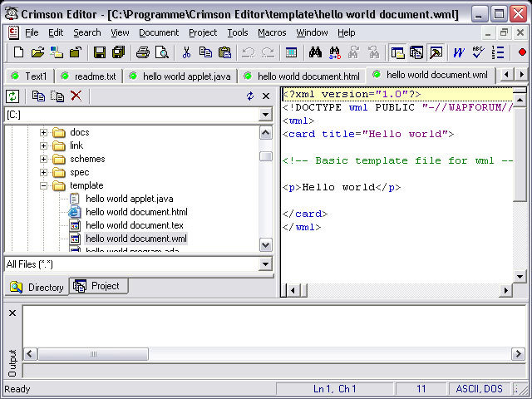Toggle the Directory window toolbar icon
The width and height of the screenshot is (532, 399).
397,52
